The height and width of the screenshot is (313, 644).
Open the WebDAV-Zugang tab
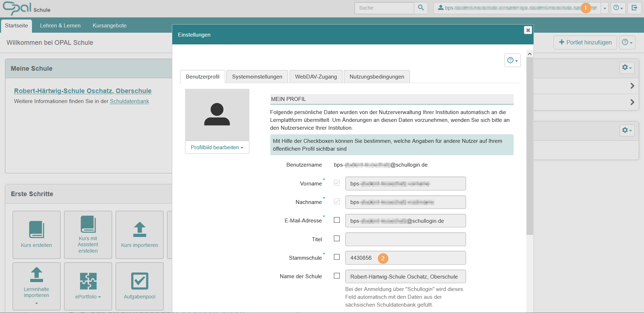point(316,77)
